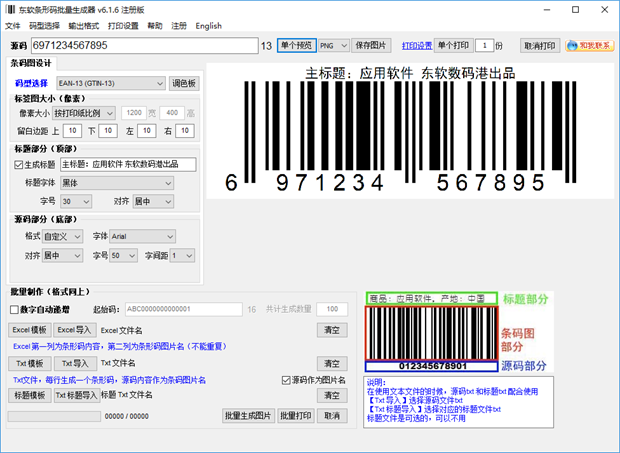Expand the 字间距 dropdown

click(x=182, y=256)
